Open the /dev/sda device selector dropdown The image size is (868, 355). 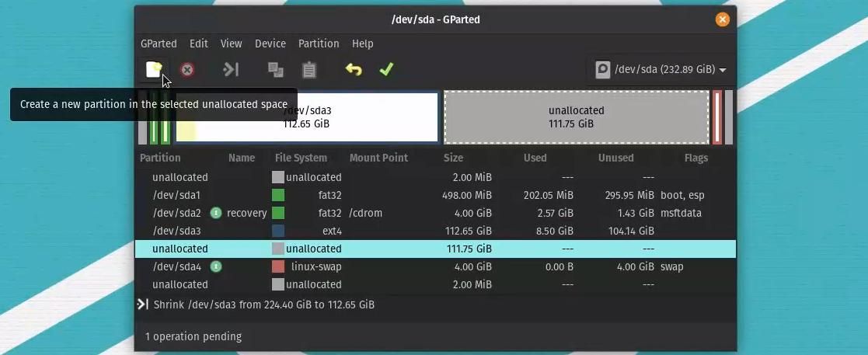click(x=661, y=70)
